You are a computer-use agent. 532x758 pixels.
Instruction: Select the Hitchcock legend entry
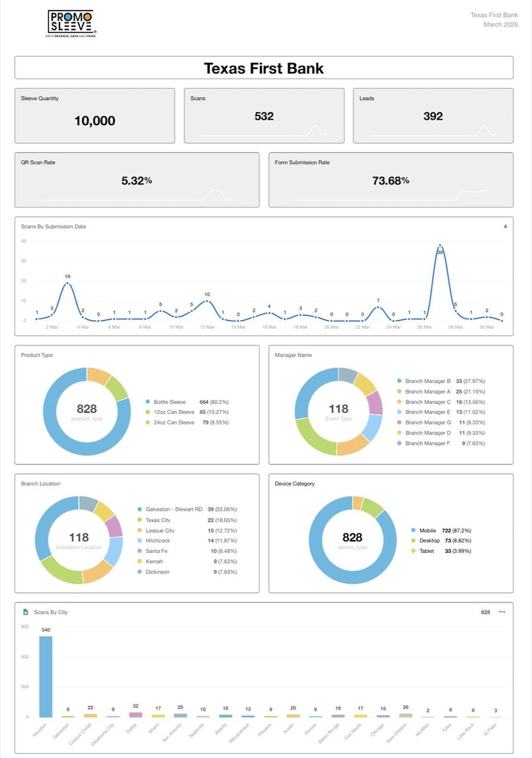(187, 541)
